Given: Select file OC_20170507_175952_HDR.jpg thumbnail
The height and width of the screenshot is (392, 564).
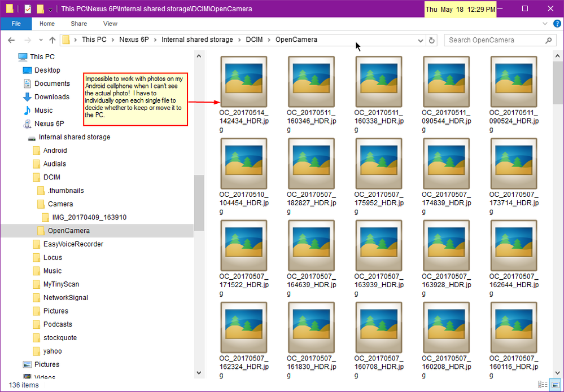Looking at the screenshot, I should click(x=379, y=164).
